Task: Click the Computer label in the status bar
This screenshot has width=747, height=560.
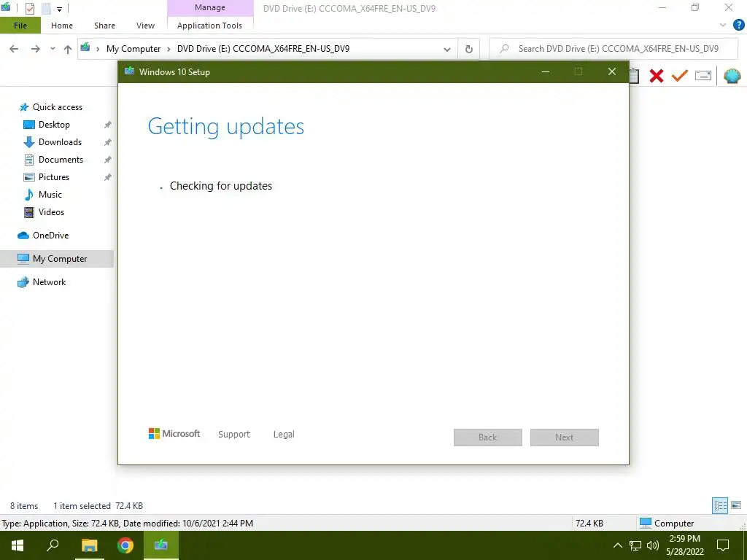Action: click(674, 524)
